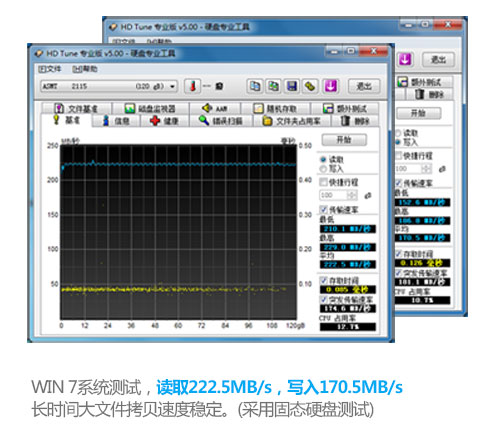This screenshot has width=502, height=446.
Task: Click the 开始 Start button in front window
Action: tap(344, 140)
